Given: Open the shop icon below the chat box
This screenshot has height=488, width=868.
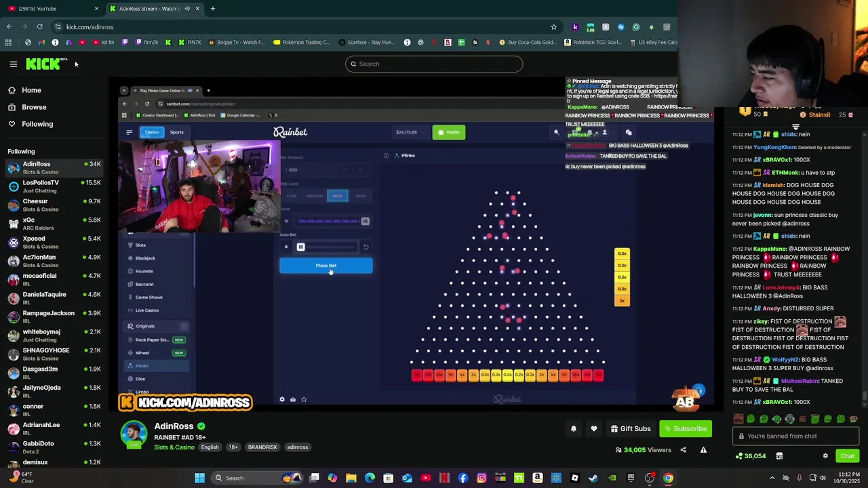Looking at the screenshot, I should tap(779, 456).
